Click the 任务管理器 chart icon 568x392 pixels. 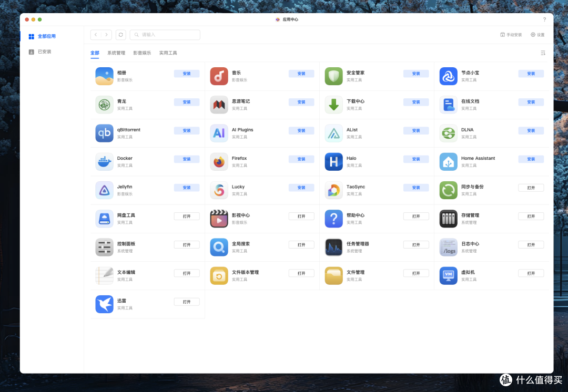[x=333, y=247]
